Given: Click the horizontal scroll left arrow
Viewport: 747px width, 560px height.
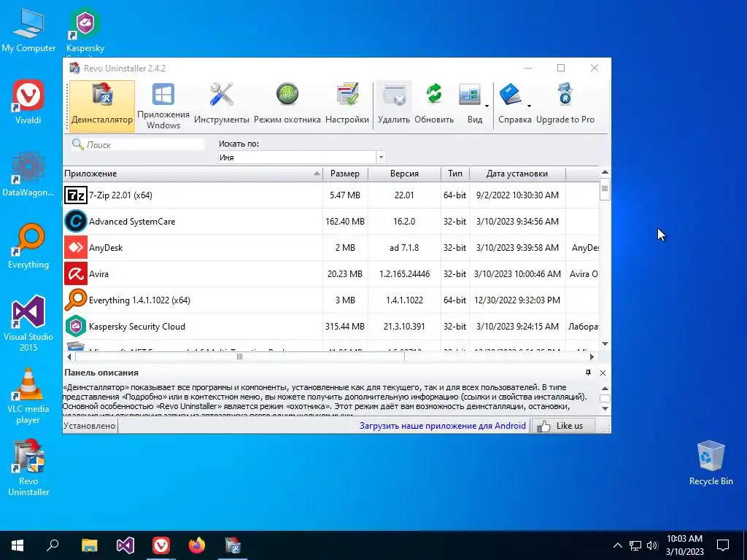Looking at the screenshot, I should tap(69, 356).
